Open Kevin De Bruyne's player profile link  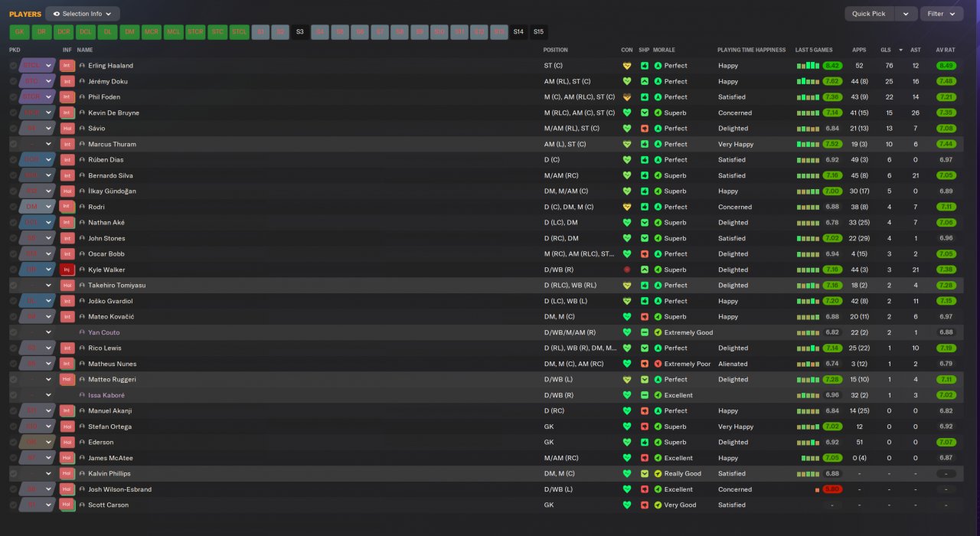click(113, 113)
